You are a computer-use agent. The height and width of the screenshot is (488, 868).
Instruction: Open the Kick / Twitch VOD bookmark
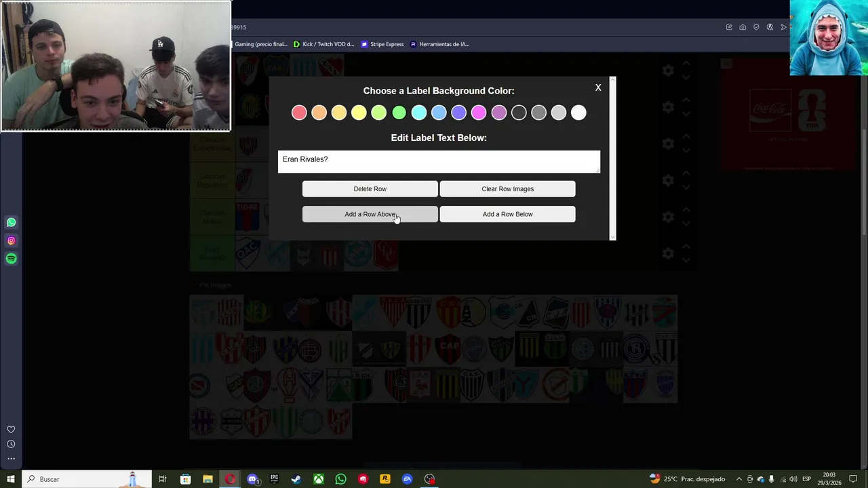323,44
